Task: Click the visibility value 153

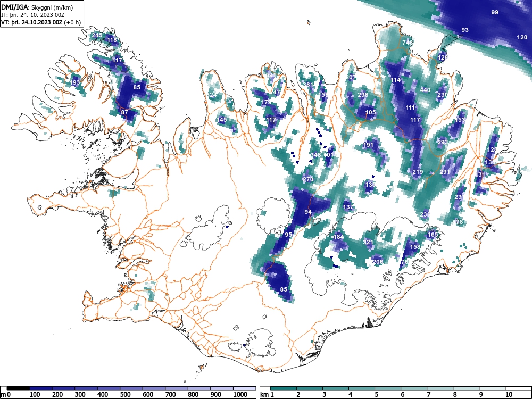Action: click(460, 120)
